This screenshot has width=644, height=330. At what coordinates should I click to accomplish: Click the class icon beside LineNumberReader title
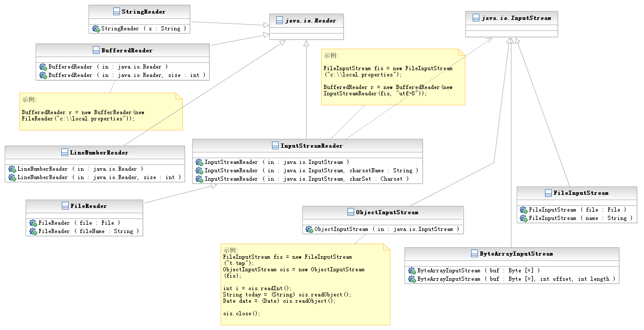pyautogui.click(x=66, y=152)
